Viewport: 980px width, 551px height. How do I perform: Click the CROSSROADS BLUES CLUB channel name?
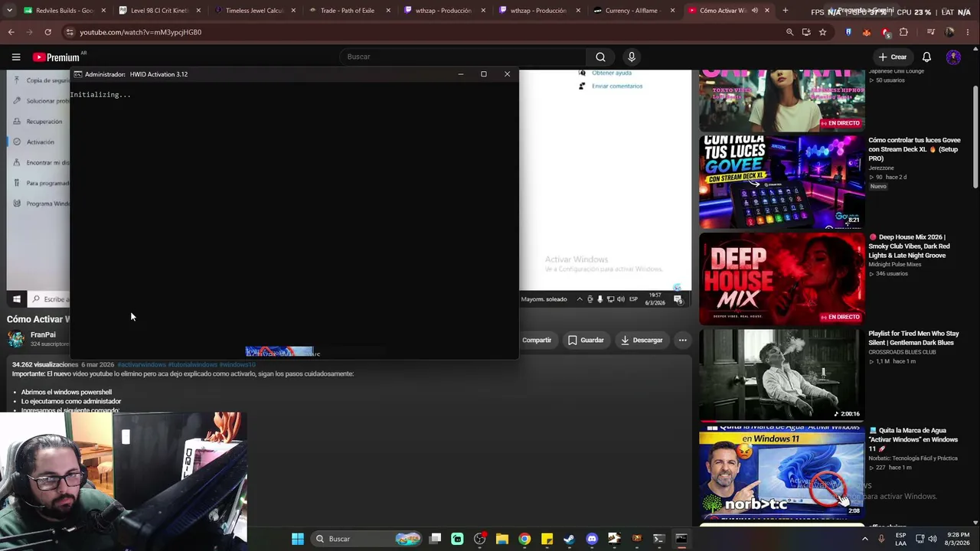902,352
